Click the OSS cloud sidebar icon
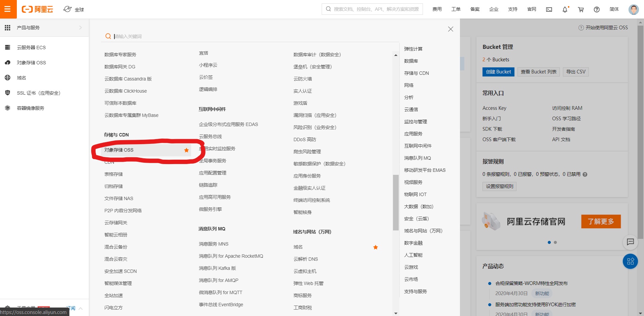 [x=7, y=63]
